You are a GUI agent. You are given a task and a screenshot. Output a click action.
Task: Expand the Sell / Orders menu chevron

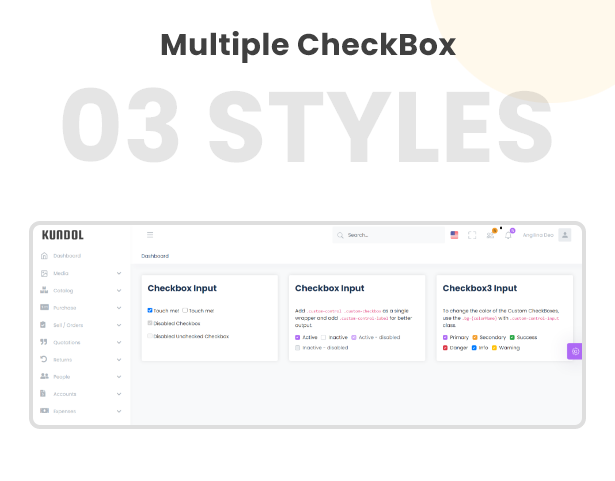pyautogui.click(x=119, y=325)
